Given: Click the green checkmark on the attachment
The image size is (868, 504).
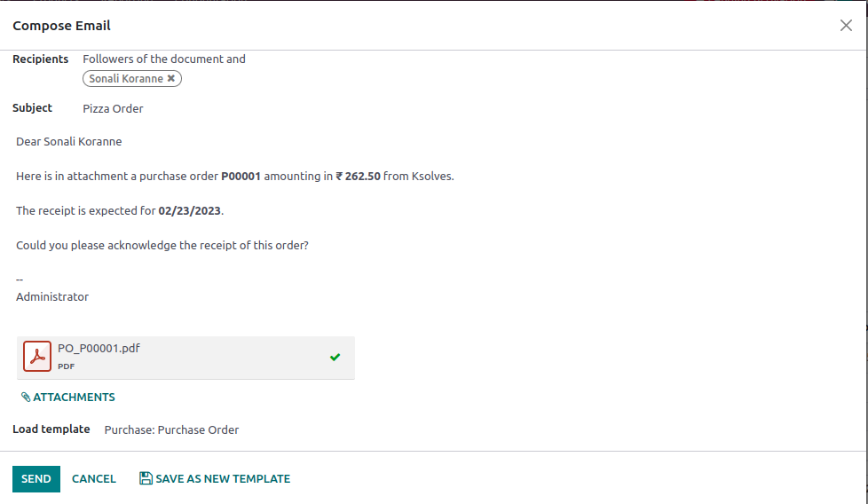Looking at the screenshot, I should 335,357.
